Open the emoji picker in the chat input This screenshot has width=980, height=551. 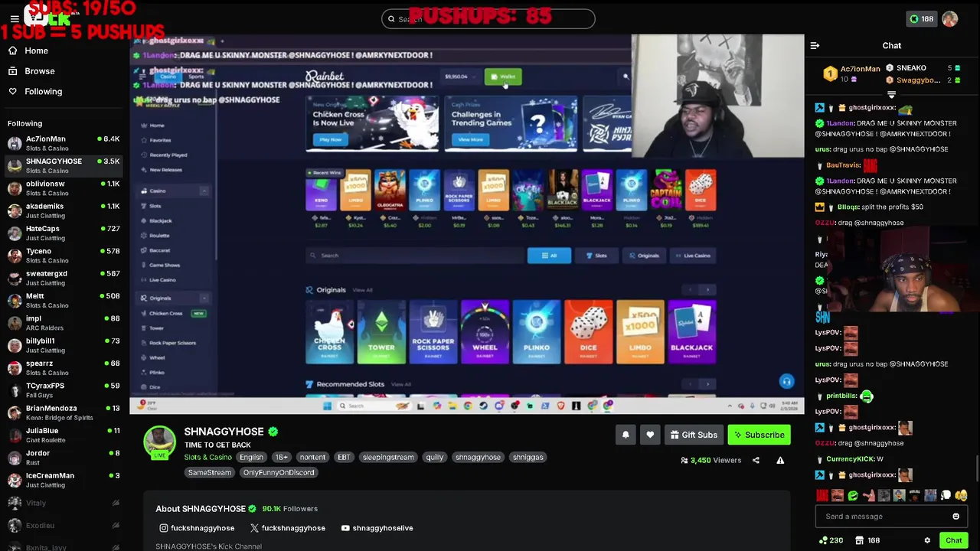[x=955, y=517]
